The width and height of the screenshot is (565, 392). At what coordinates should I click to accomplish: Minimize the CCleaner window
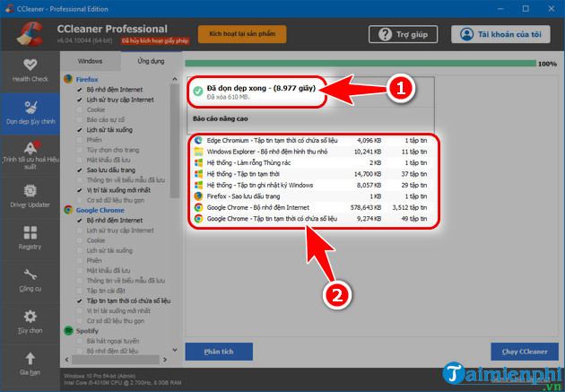(x=500, y=9)
